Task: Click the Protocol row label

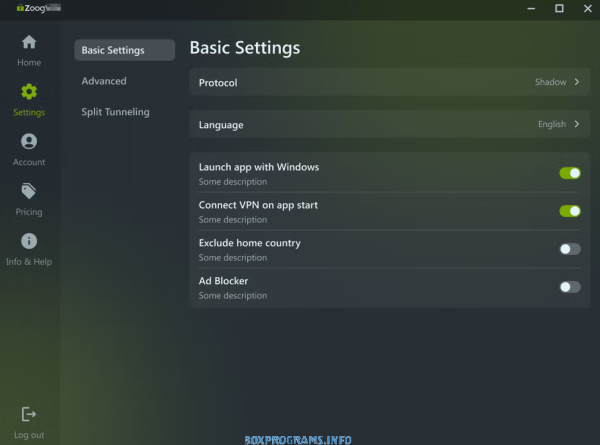Action: click(x=218, y=83)
